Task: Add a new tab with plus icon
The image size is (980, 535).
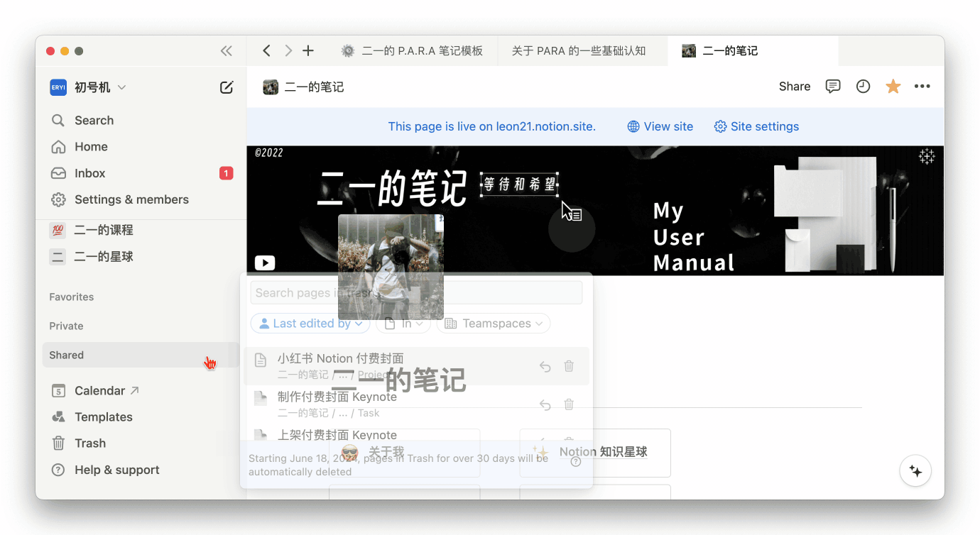Action: [x=308, y=51]
